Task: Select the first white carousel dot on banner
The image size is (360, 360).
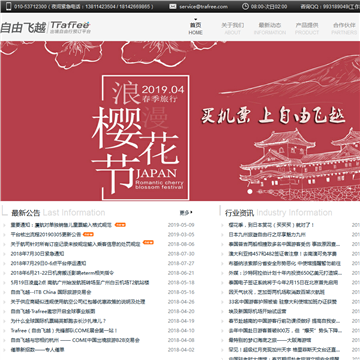Action: (249, 191)
